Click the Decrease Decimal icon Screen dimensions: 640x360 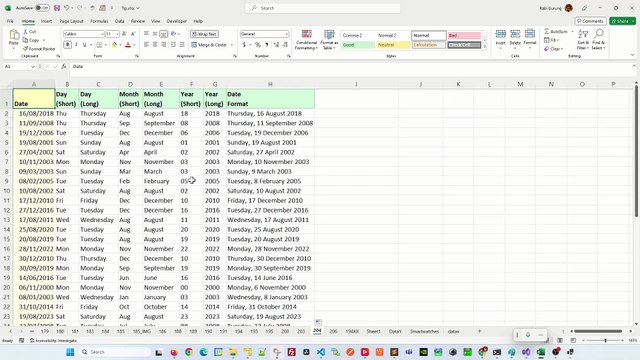pyautogui.click(x=285, y=44)
